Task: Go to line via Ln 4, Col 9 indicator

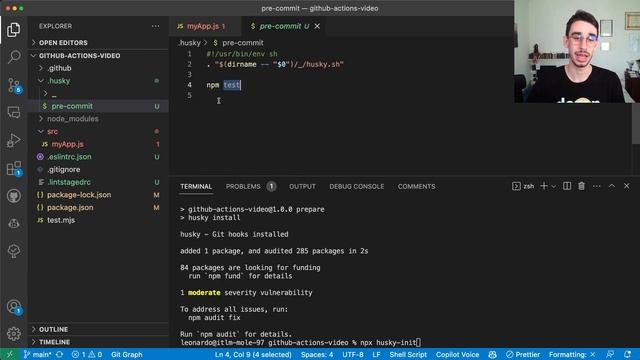Action: coord(253,354)
